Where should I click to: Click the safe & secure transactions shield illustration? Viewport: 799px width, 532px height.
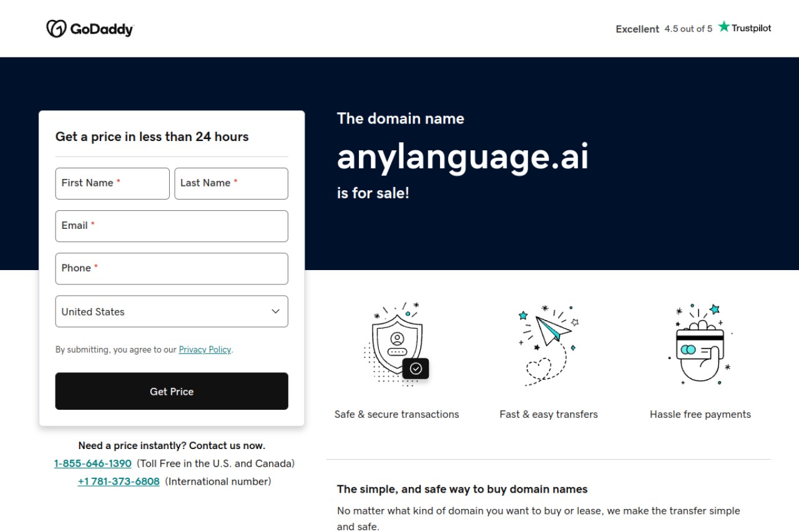point(396,344)
